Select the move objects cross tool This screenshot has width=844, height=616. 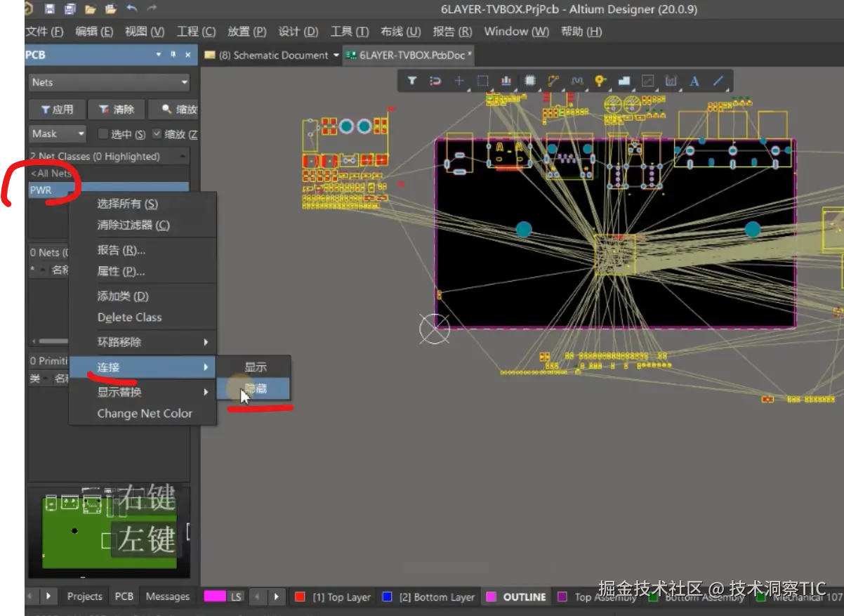(459, 81)
